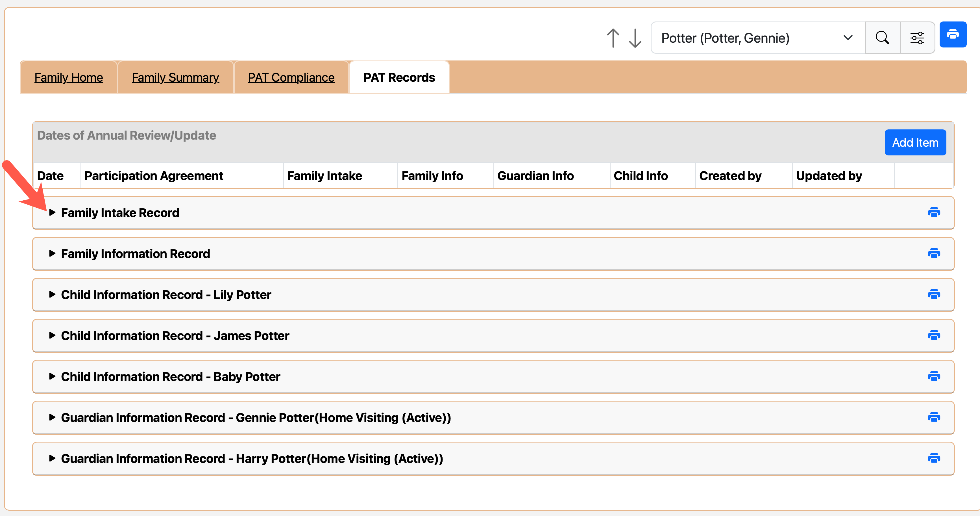Click the magnifying glass search icon
Screen dimensions: 980x516
[x=882, y=38]
